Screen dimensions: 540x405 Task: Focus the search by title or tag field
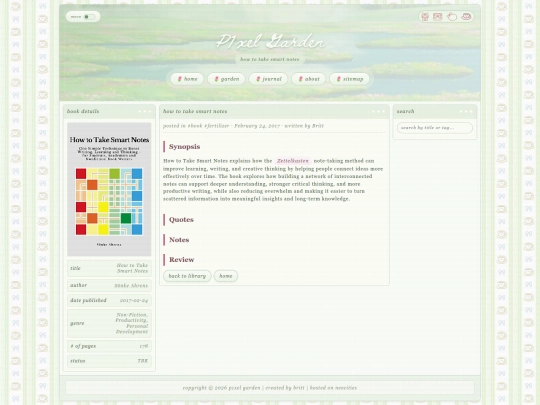pyautogui.click(x=435, y=128)
